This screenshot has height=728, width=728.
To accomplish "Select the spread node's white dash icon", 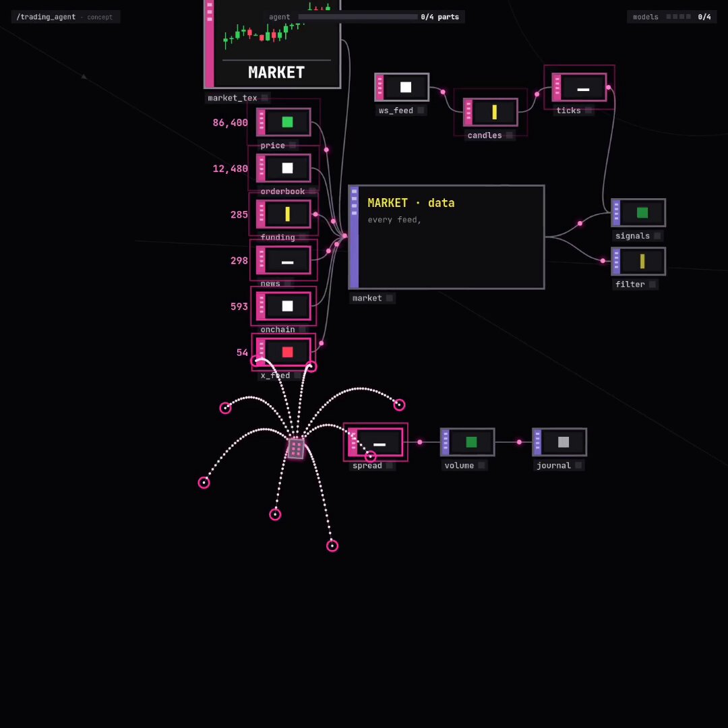I will pyautogui.click(x=380, y=444).
